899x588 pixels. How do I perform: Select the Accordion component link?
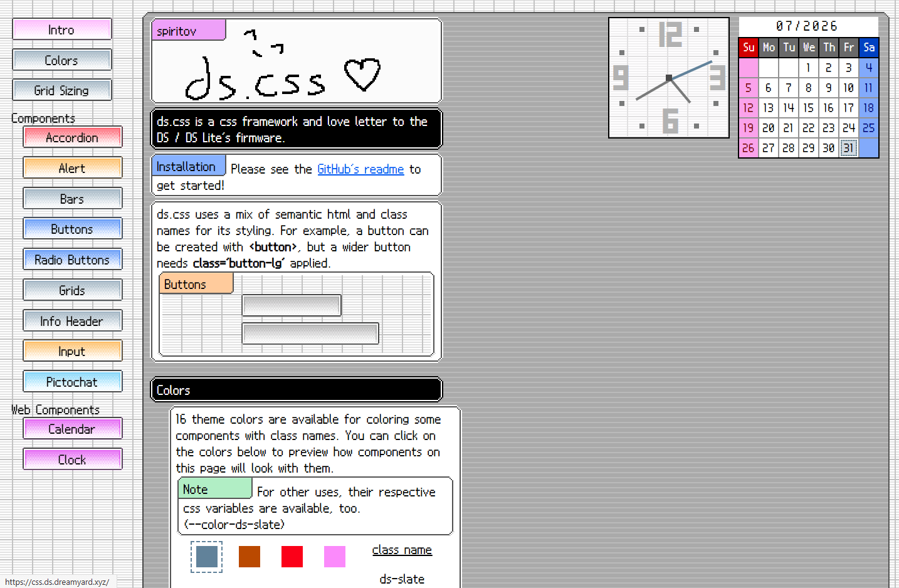72,137
